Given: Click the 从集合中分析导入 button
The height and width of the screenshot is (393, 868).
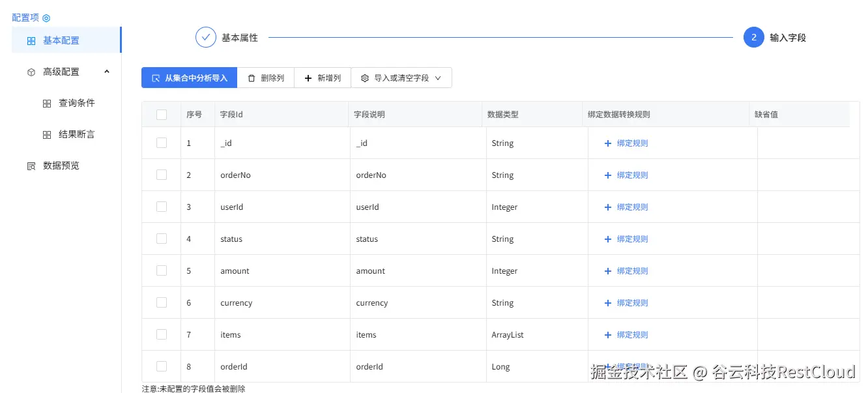Looking at the screenshot, I should coord(189,78).
